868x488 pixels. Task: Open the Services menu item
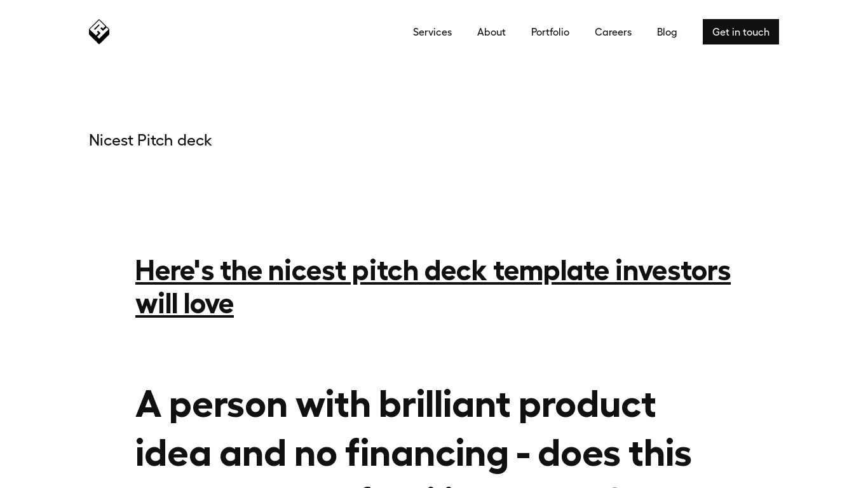(x=432, y=32)
